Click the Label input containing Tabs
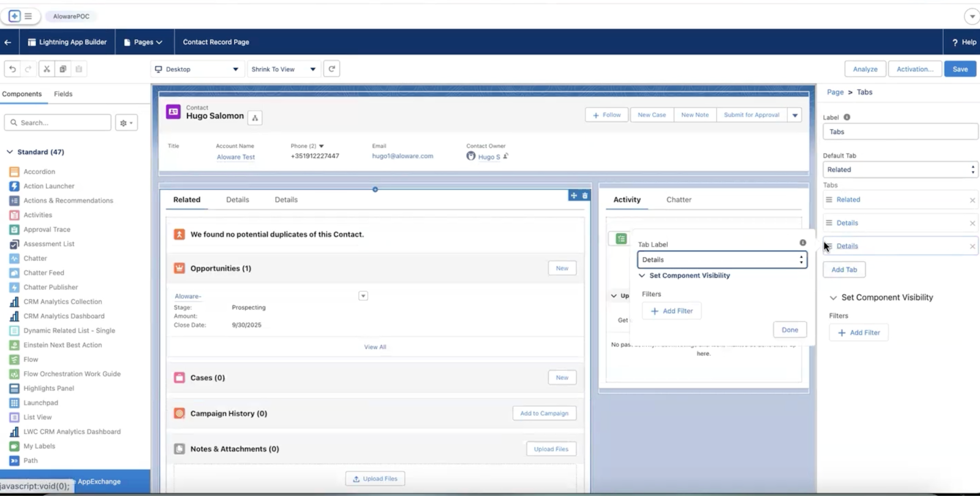 (900, 132)
